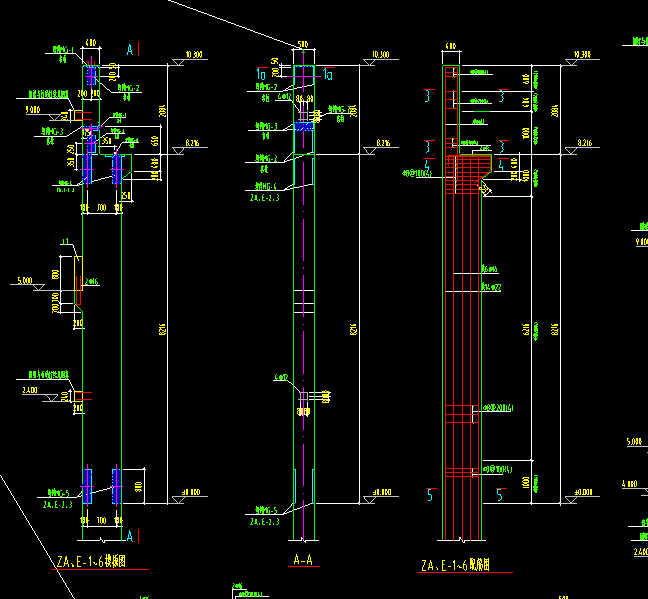Select the MG-2 embedded part label in 模板图
This screenshot has height=599, width=648.
[129, 88]
